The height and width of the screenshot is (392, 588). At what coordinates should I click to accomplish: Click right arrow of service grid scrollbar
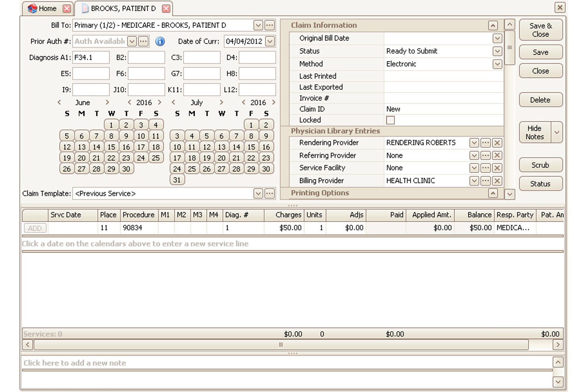[558, 345]
